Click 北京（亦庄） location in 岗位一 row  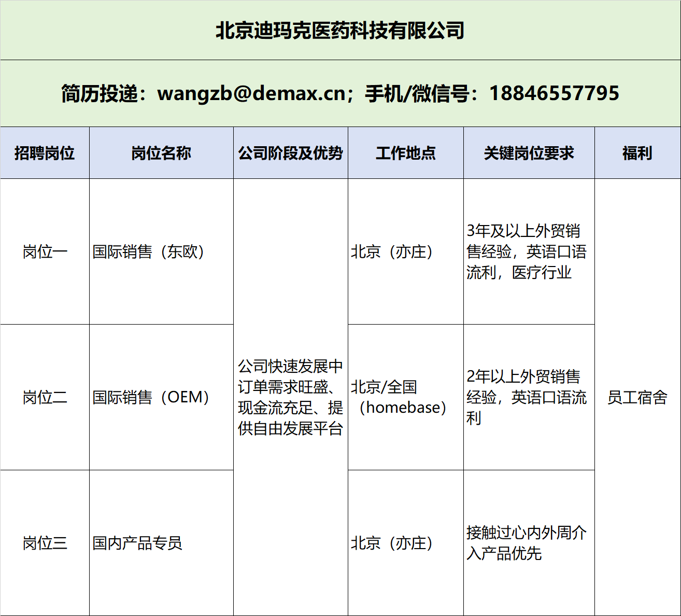[406, 251]
